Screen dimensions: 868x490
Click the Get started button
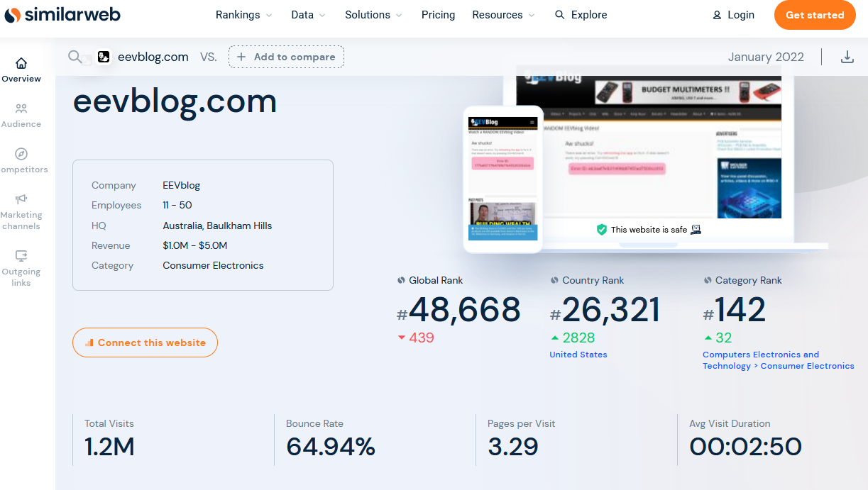pyautogui.click(x=815, y=15)
